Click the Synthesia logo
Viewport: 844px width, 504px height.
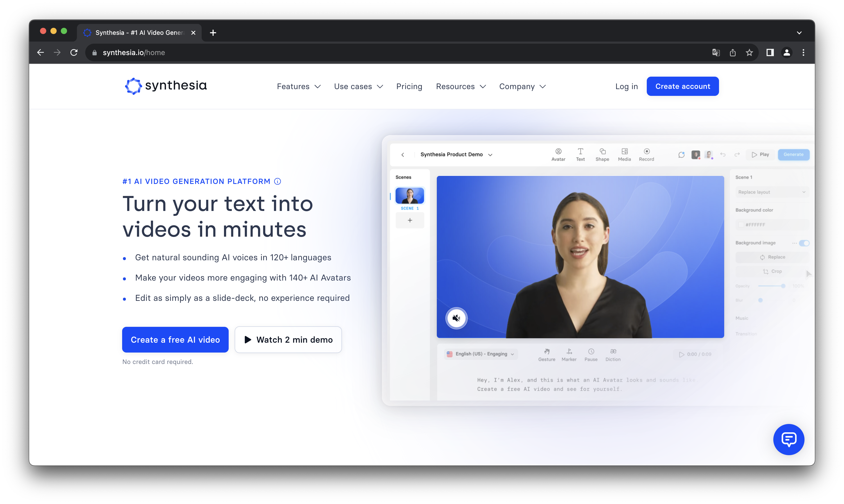pos(166,86)
